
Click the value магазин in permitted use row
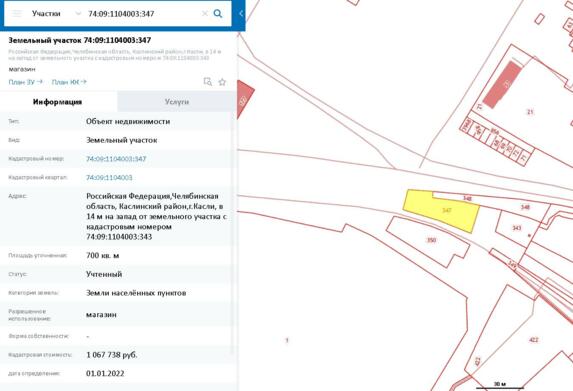click(x=101, y=314)
